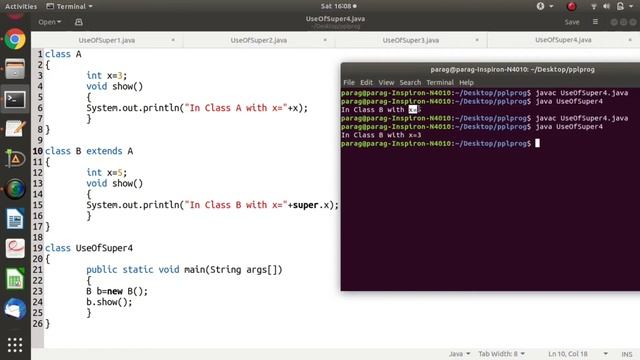Open the volume icon in top bar
This screenshot has height=360, width=640.
click(x=607, y=6)
